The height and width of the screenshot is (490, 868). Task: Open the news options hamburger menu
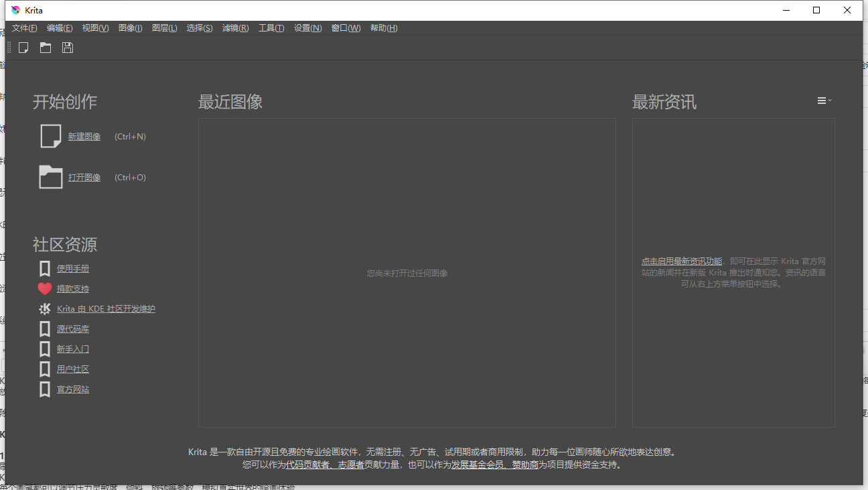824,101
